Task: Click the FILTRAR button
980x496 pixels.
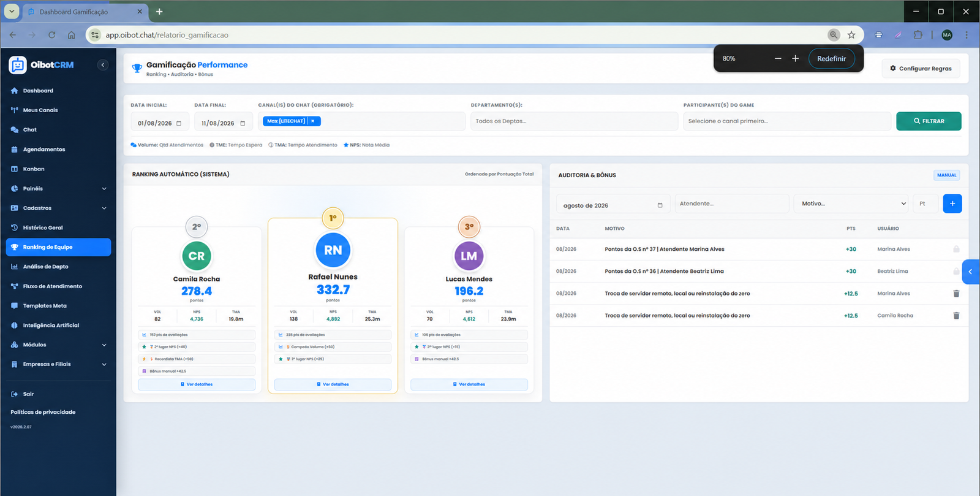Action: [929, 121]
